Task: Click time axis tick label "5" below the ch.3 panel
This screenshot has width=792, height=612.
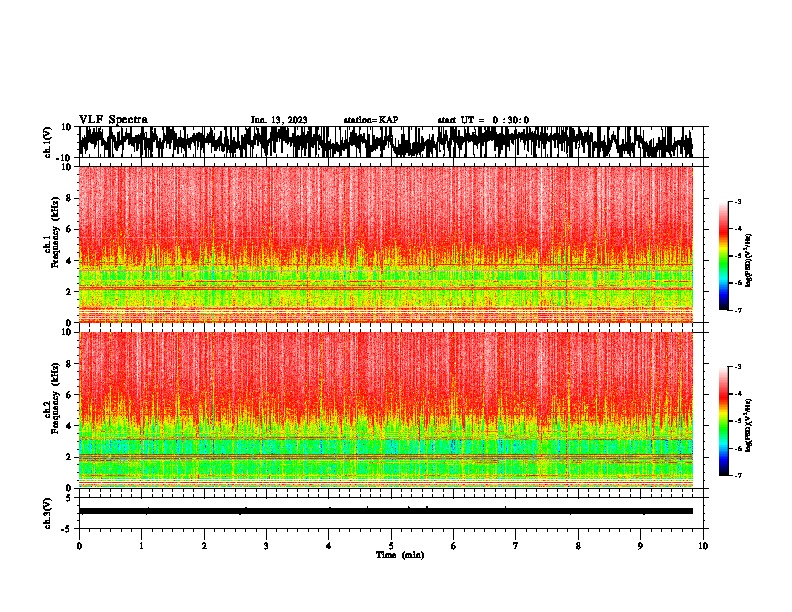Action: pyautogui.click(x=391, y=546)
